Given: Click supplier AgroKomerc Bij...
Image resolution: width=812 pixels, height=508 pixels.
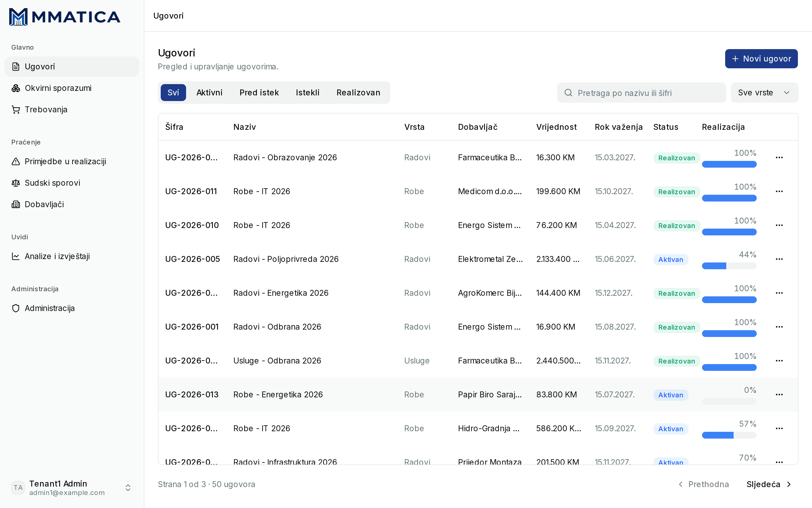Looking at the screenshot, I should pos(490,293).
